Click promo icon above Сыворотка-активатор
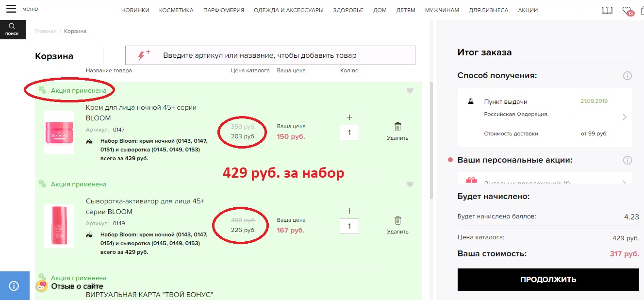Viewport: 644px width, 300px height. 42,184
